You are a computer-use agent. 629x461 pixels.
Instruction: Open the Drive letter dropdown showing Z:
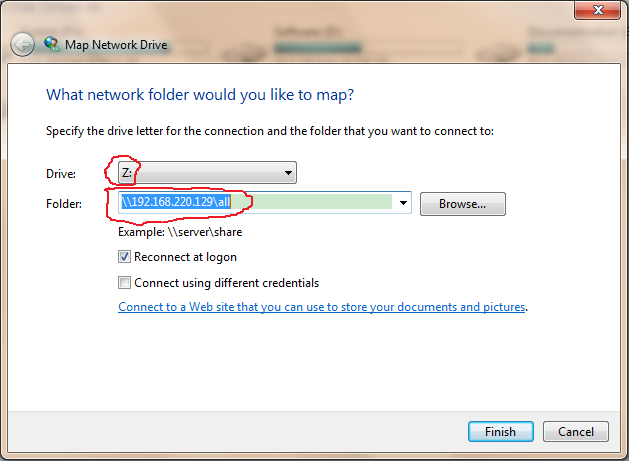(207, 173)
